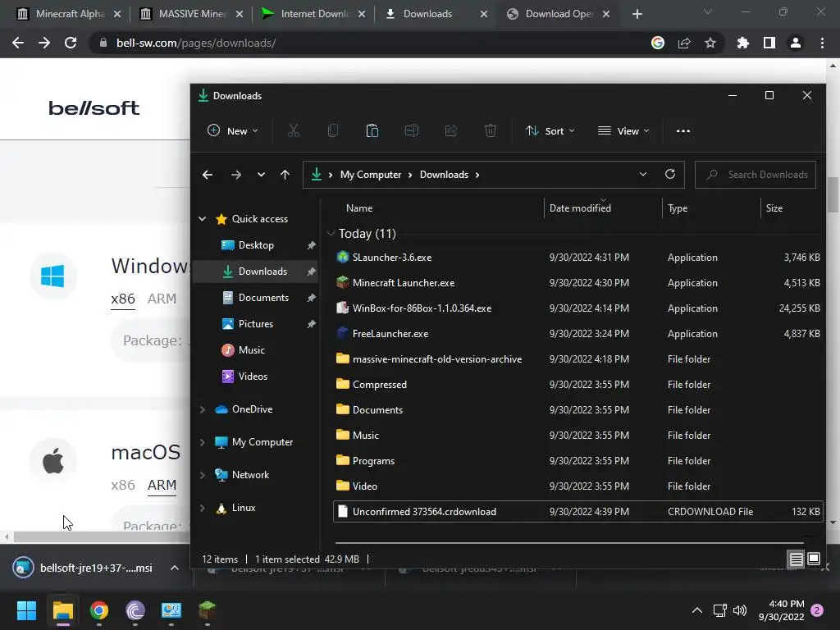Click the Rename icon in Explorer toolbar
840x630 pixels.
coord(412,130)
